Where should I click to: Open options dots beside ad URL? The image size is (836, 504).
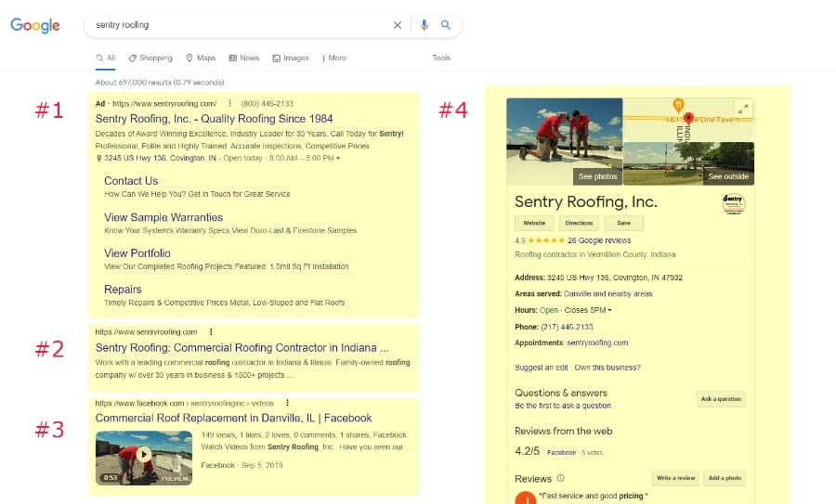229,103
